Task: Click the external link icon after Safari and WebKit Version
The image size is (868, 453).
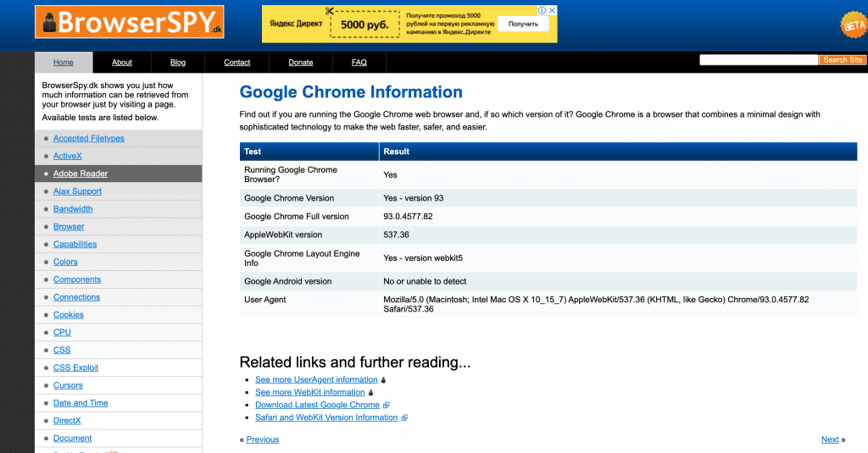Action: coord(404,418)
